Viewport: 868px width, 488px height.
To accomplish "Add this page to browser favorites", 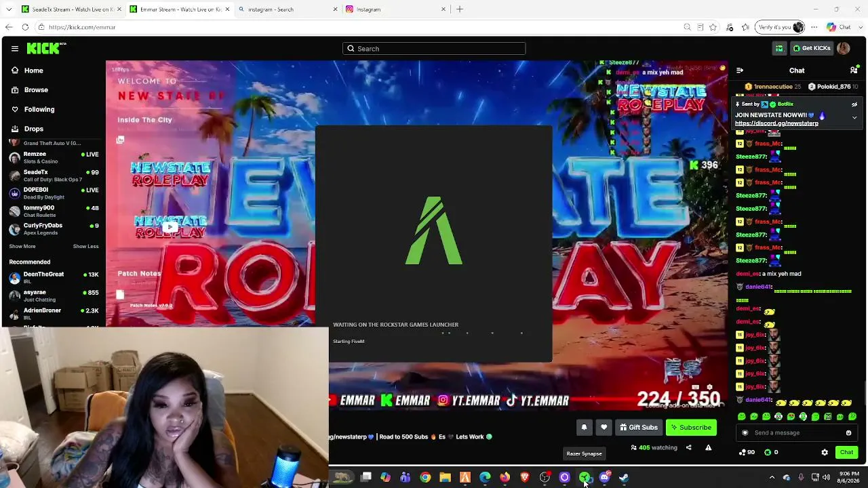I will [x=713, y=27].
